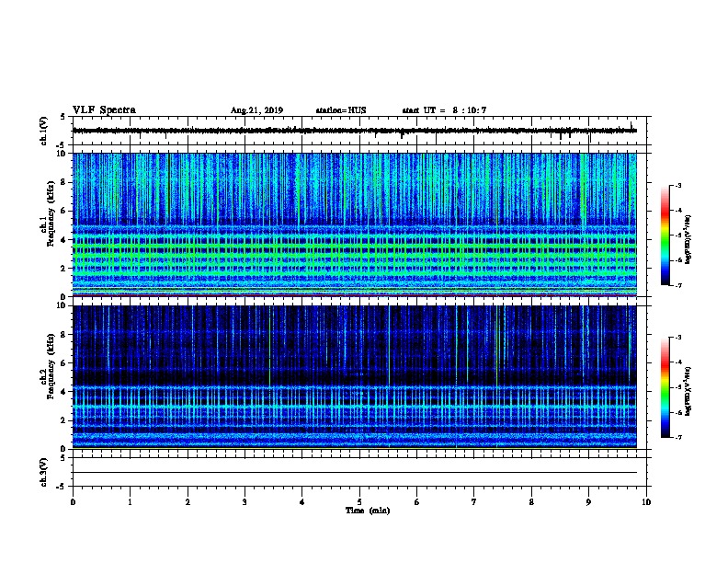This screenshot has height=563, width=728.
Task: Click the "5" tick on the time axis
Action: pyautogui.click(x=359, y=501)
